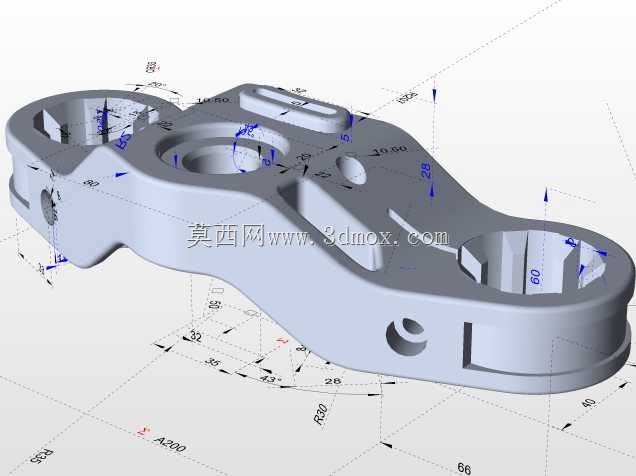Select the "66" dimension label
Image resolution: width=636 pixels, height=476 pixels.
coord(464,469)
